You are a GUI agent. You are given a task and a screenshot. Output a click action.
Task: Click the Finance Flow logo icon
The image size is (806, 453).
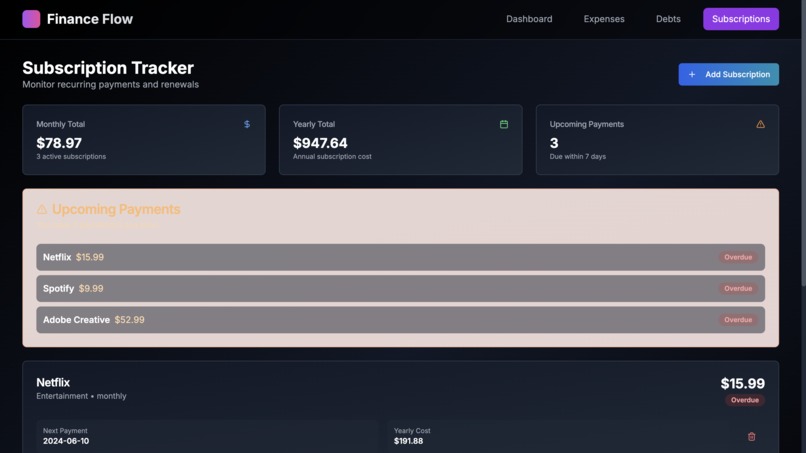coord(31,19)
